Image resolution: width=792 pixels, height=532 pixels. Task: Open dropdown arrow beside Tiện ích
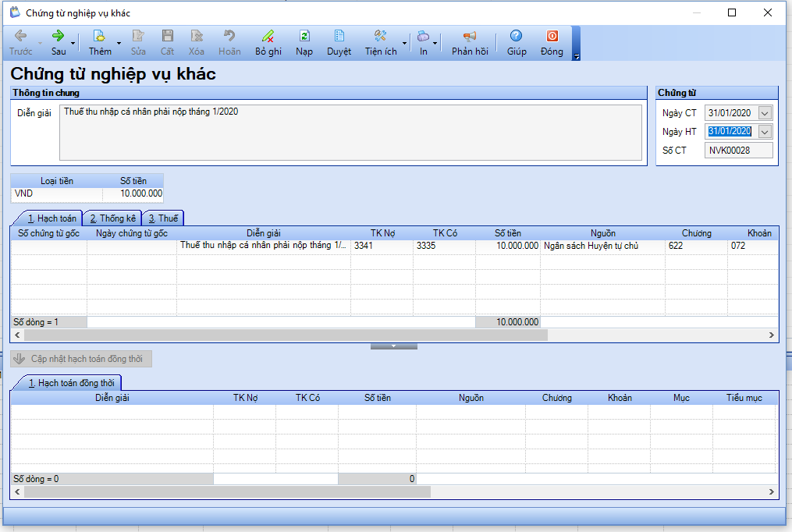pos(404,44)
